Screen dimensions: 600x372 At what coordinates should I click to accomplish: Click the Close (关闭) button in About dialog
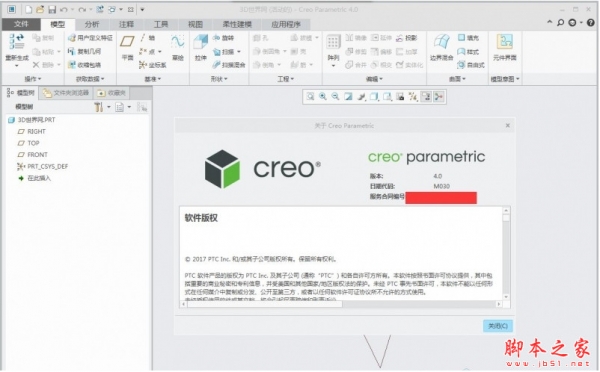(x=497, y=326)
